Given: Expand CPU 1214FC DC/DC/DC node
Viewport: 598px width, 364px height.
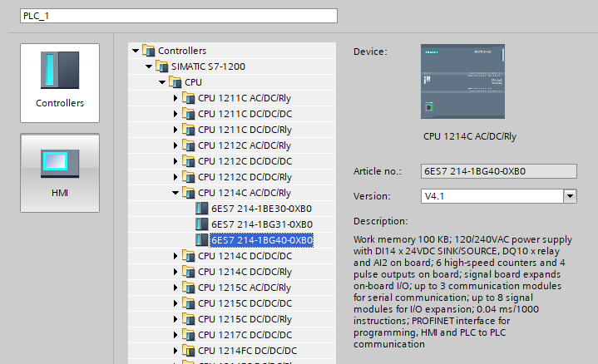Looking at the screenshot, I should tap(175, 351).
